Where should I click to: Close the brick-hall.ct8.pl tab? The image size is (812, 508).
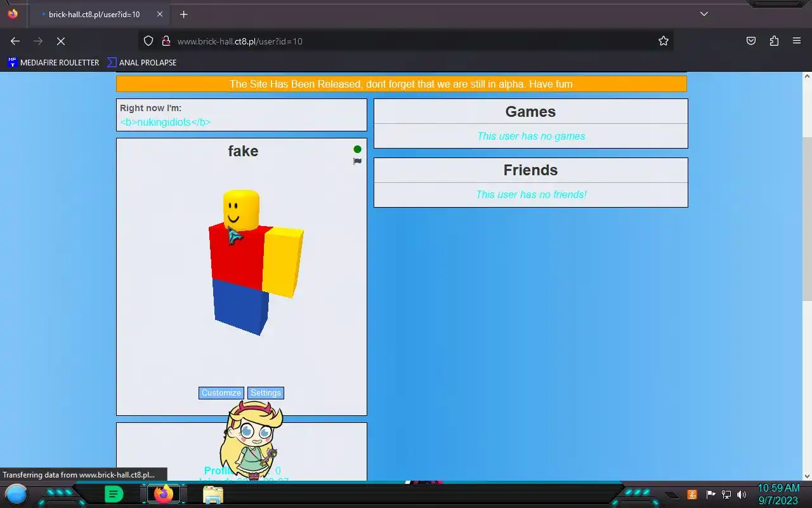pos(160,14)
